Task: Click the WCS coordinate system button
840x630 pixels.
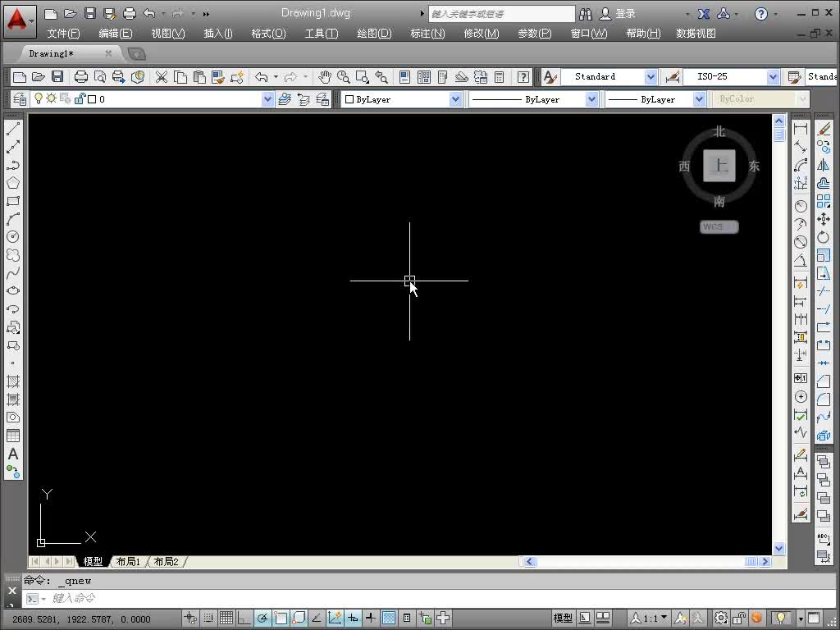Action: pyautogui.click(x=719, y=226)
